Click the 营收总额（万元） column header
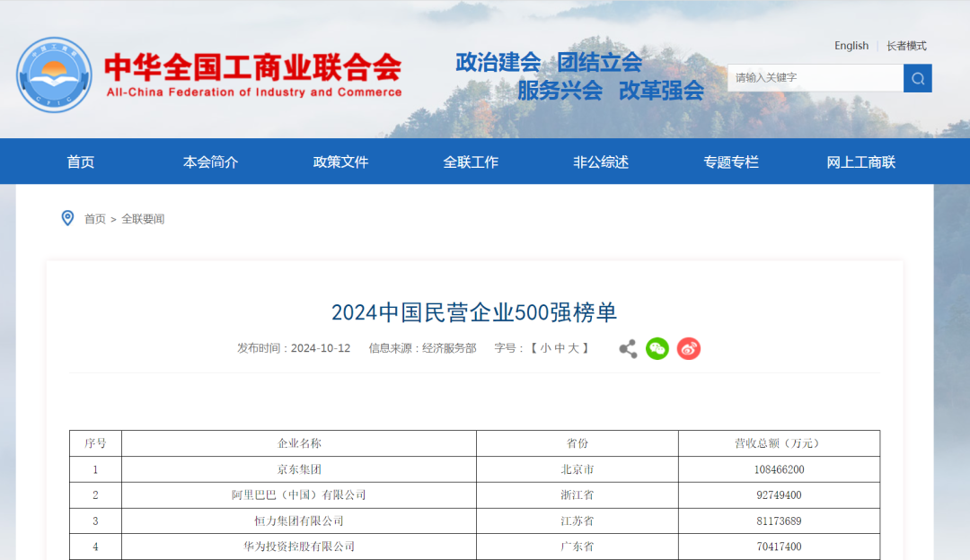 coord(779,443)
